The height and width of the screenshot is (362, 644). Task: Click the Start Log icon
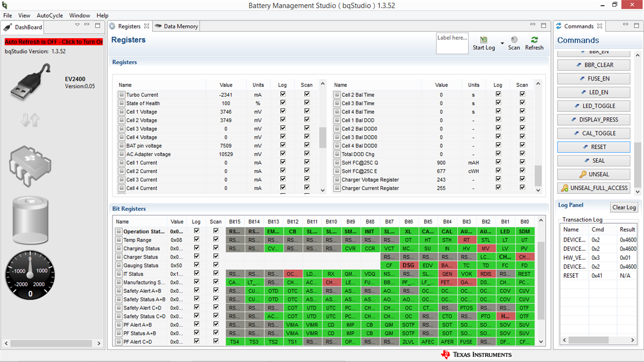click(484, 40)
